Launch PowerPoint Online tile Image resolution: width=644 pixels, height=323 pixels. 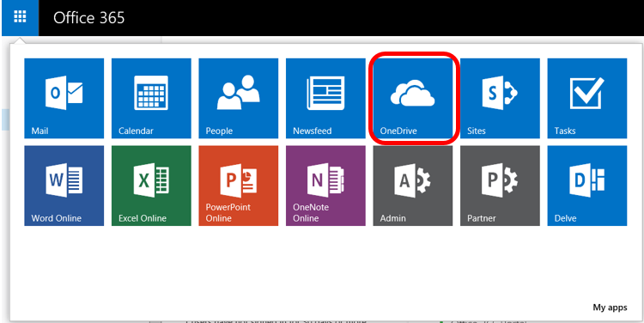pyautogui.click(x=238, y=186)
